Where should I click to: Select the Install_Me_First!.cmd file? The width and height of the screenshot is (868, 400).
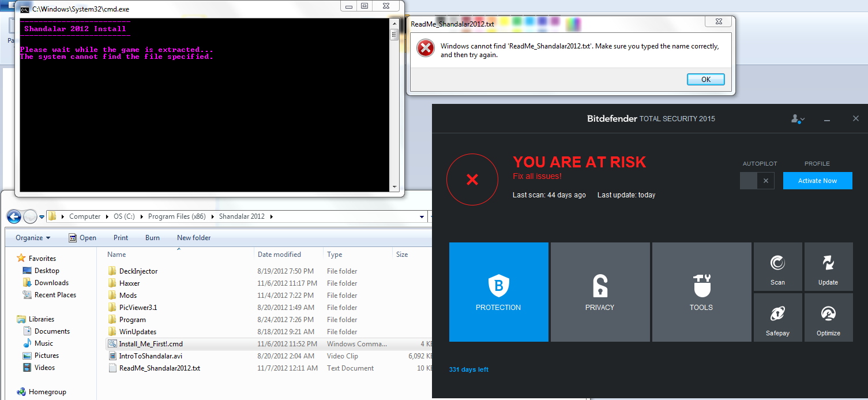151,344
